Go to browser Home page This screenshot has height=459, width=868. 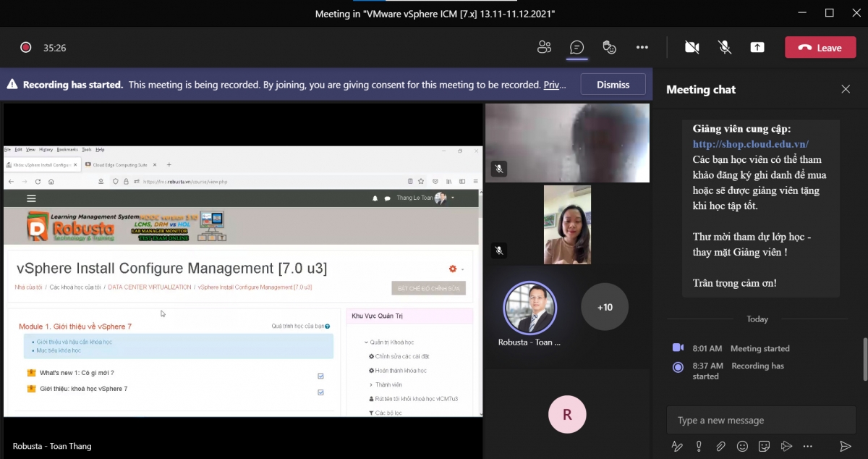click(x=51, y=182)
